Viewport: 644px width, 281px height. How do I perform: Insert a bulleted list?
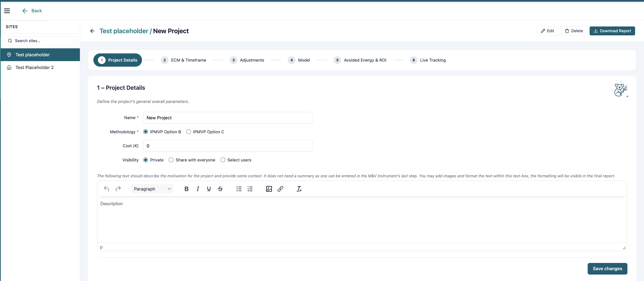point(239,189)
